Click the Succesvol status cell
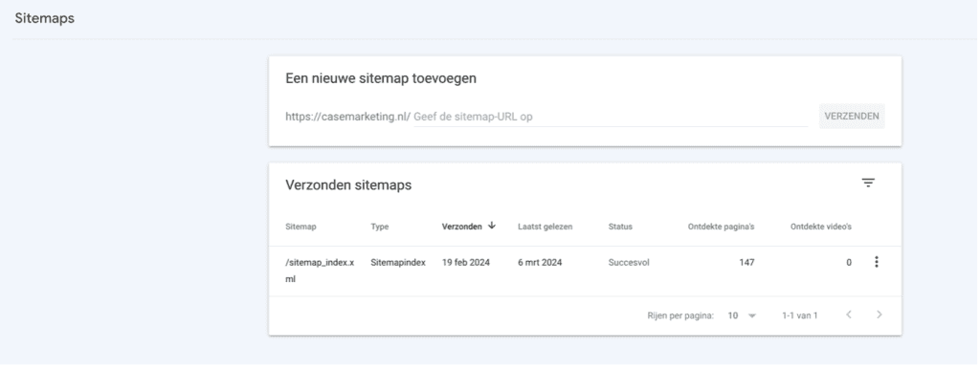The image size is (980, 368). click(629, 263)
